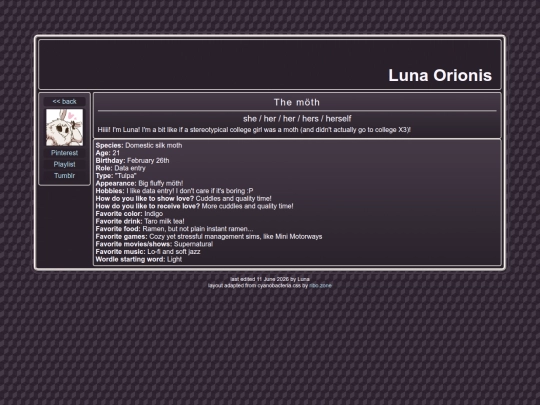This screenshot has width=540, height=405.
Task: Open the Playlist link in the sidebar
Action: pos(64,164)
